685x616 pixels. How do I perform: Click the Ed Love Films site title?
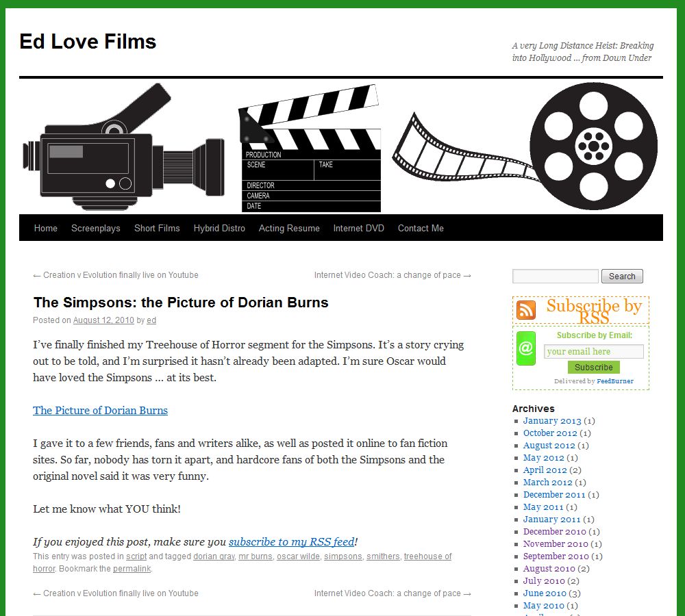point(88,42)
